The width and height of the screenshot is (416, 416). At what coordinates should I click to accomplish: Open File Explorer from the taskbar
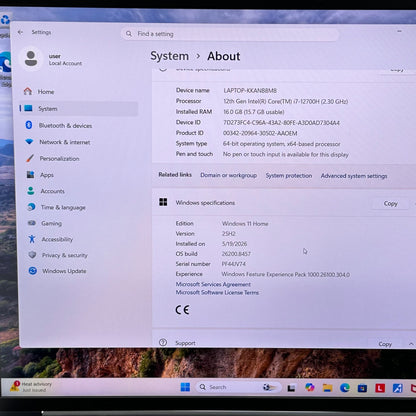point(327,388)
